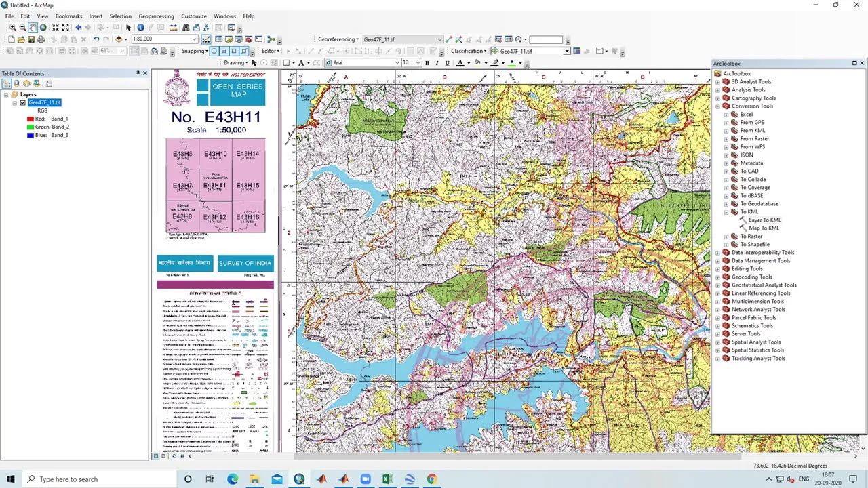Toggle visibility of Geo47F_11.tif layer
This screenshot has height=488, width=868.
pyautogui.click(x=23, y=103)
